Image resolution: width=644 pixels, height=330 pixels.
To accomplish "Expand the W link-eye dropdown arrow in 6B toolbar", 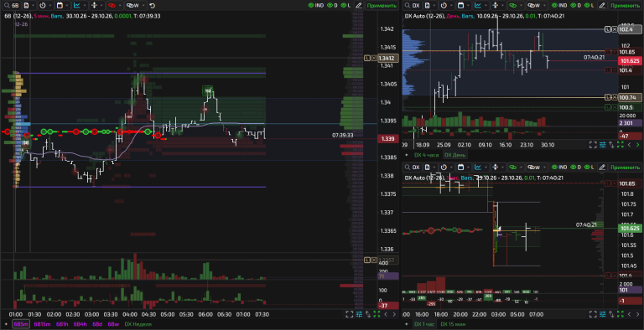I will pyautogui.click(x=143, y=6).
